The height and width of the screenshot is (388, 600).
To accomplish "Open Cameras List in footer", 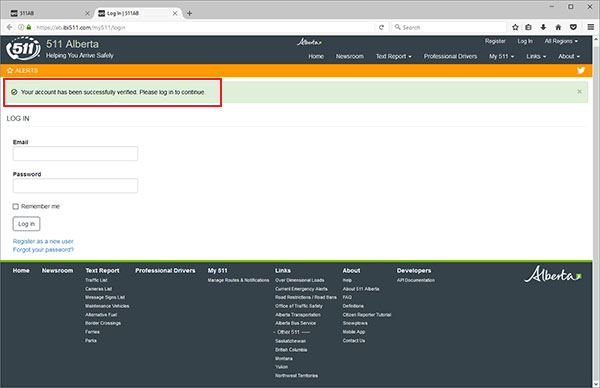I will [x=98, y=289].
